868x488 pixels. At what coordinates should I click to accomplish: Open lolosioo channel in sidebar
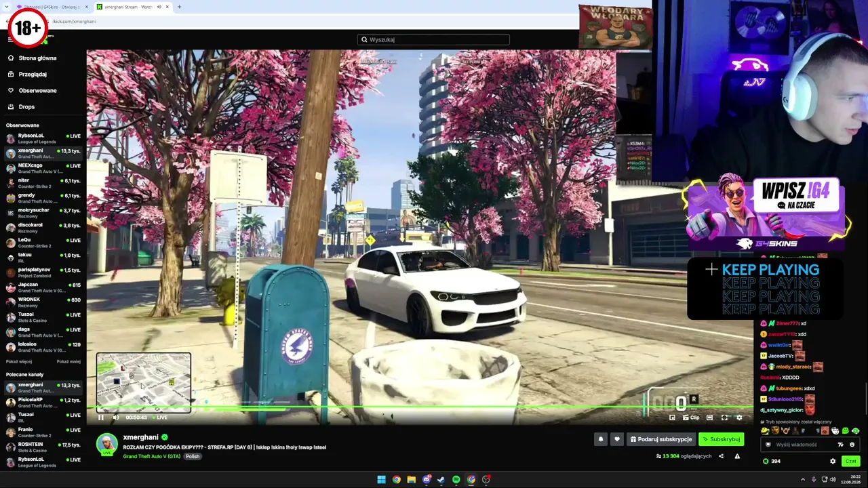tap(43, 347)
